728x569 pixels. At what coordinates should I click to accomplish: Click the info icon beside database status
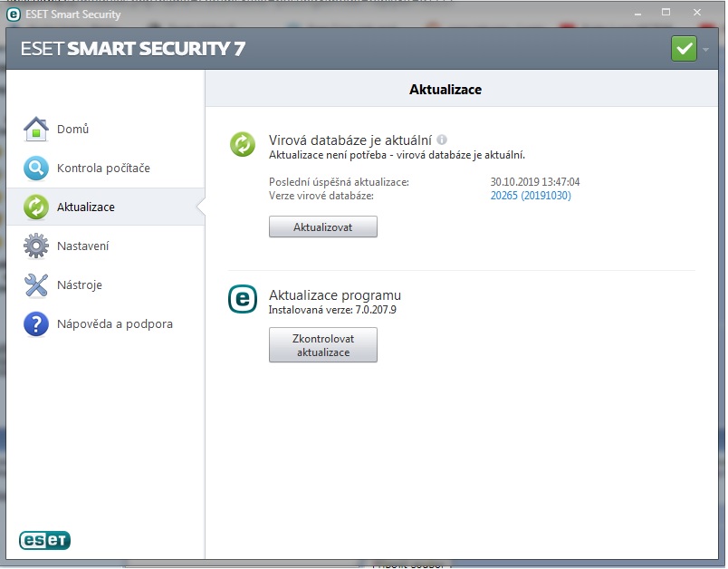tap(442, 140)
